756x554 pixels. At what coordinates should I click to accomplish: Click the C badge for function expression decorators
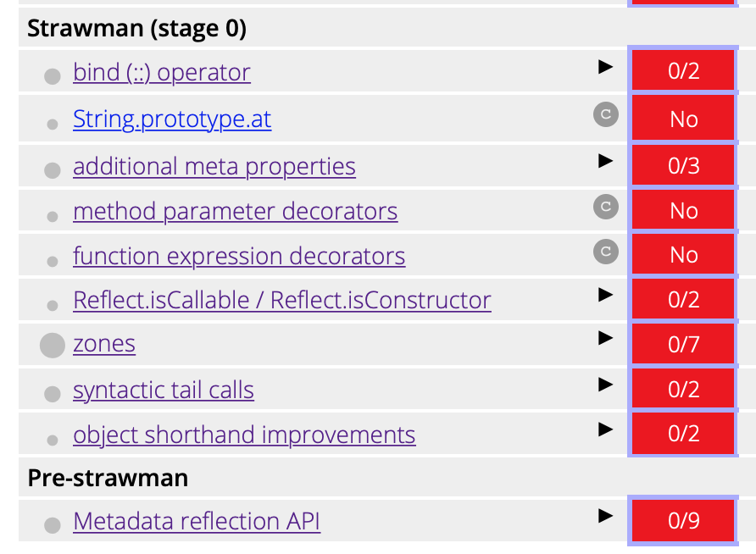pyautogui.click(x=606, y=251)
